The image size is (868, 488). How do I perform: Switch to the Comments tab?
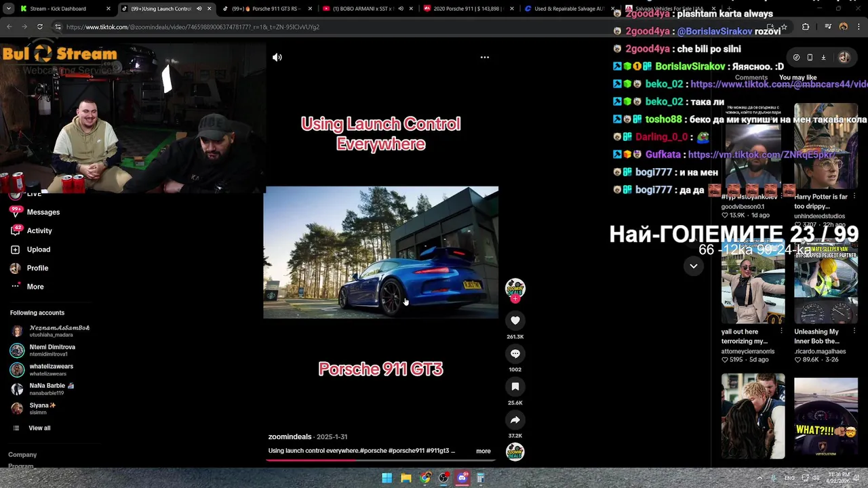tap(751, 77)
